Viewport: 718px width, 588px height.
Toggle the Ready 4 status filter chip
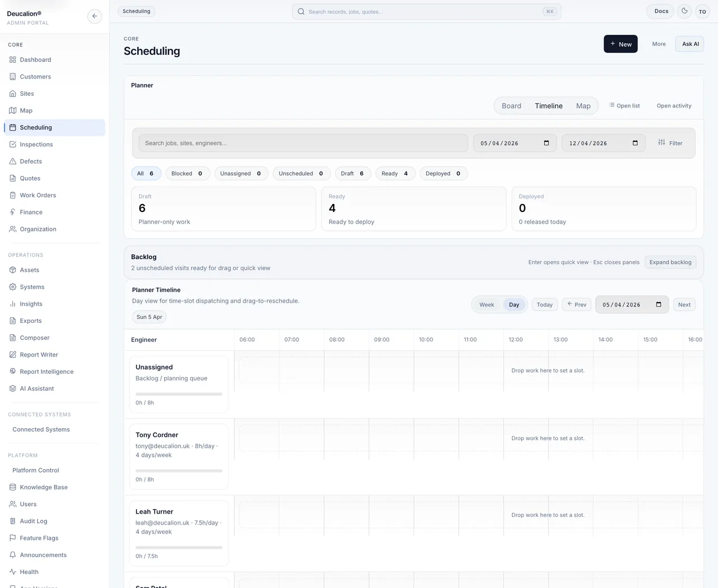click(x=395, y=173)
